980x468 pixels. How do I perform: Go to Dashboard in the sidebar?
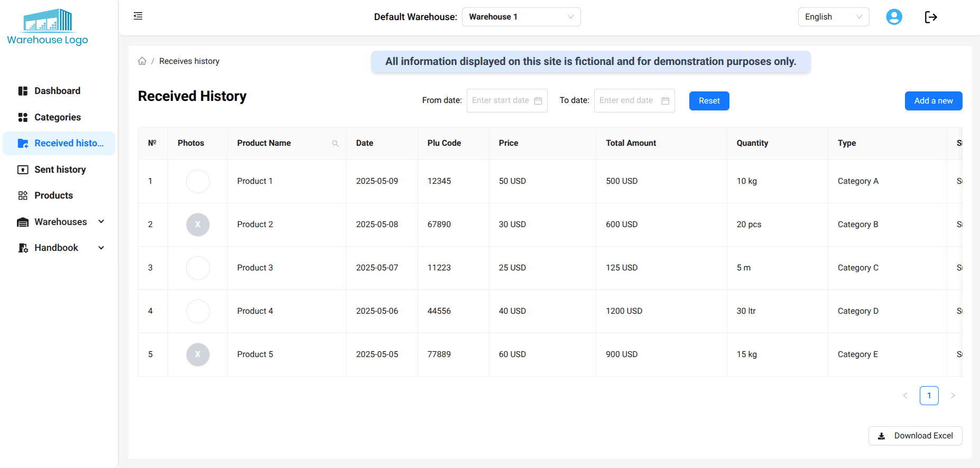59,91
